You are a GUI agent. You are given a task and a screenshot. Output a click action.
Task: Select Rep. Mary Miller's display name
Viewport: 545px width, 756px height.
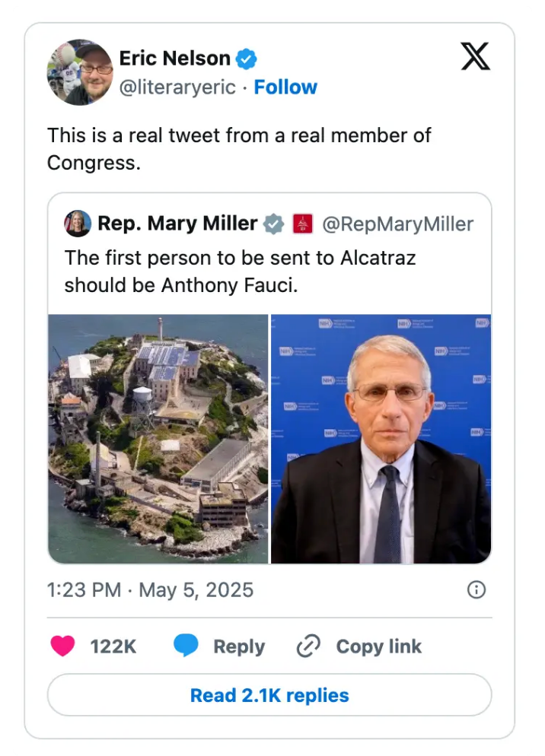tap(177, 224)
